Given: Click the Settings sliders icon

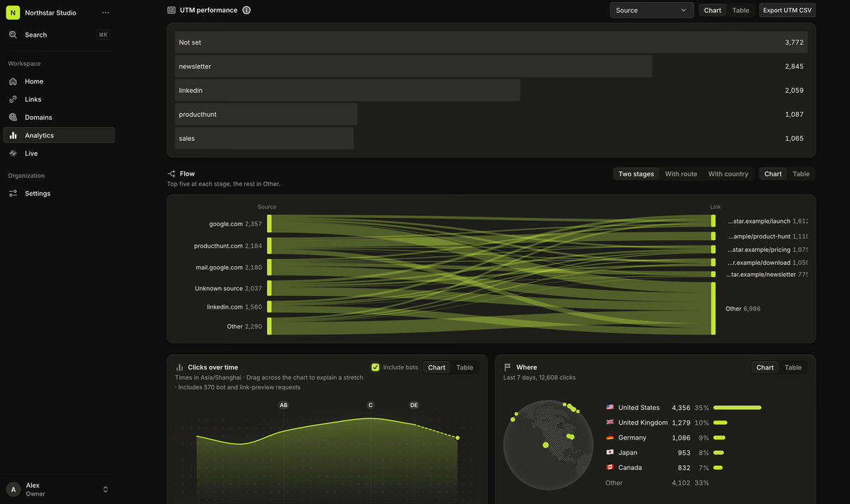Looking at the screenshot, I should pos(13,193).
